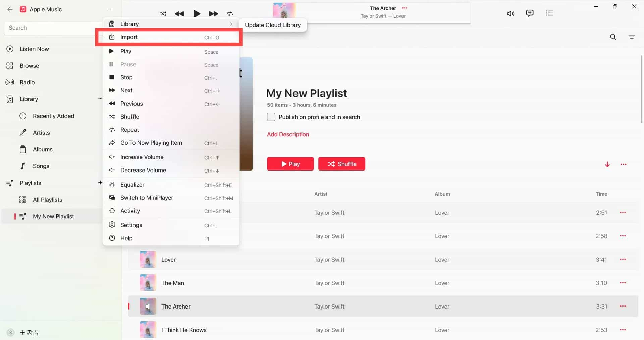This screenshot has width=644, height=340.
Task: Select Next in the dropdown menu
Action: 171,90
